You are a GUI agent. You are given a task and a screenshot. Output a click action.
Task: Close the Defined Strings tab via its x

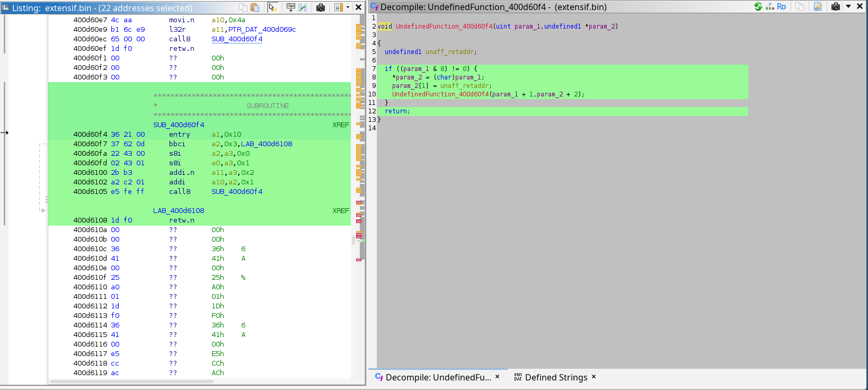(x=594, y=377)
